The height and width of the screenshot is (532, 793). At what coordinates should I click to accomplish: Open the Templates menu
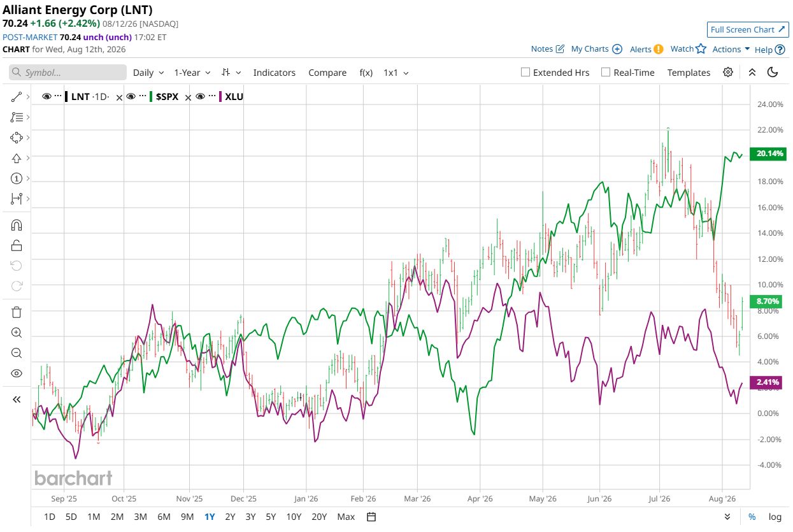689,73
